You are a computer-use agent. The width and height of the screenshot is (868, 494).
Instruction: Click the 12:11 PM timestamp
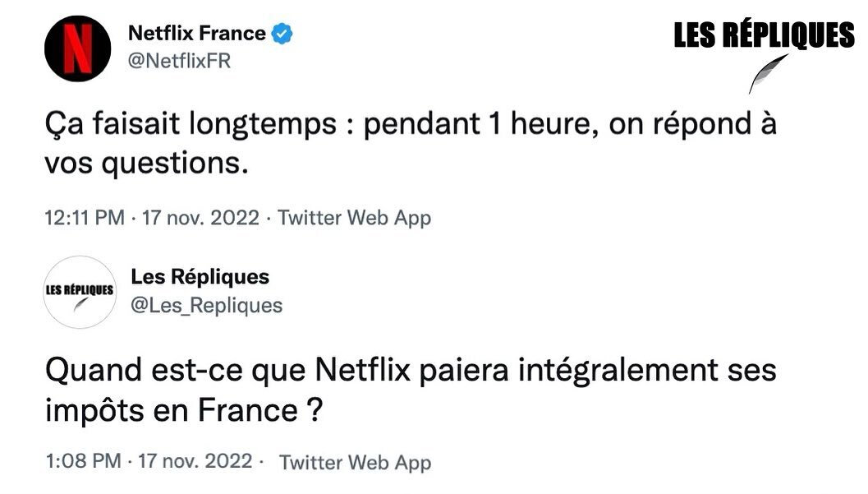pyautogui.click(x=84, y=219)
